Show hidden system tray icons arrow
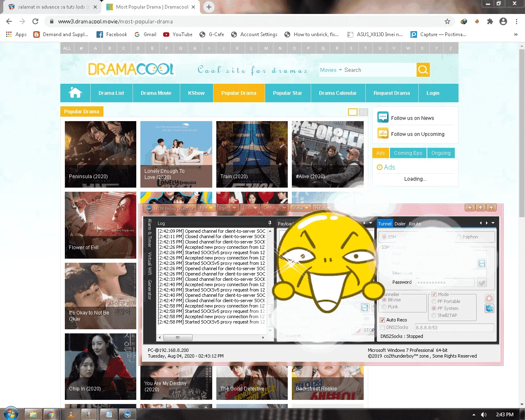 point(474,415)
